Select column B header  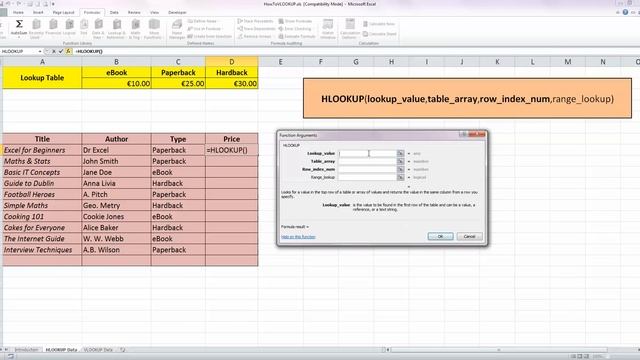116,62
